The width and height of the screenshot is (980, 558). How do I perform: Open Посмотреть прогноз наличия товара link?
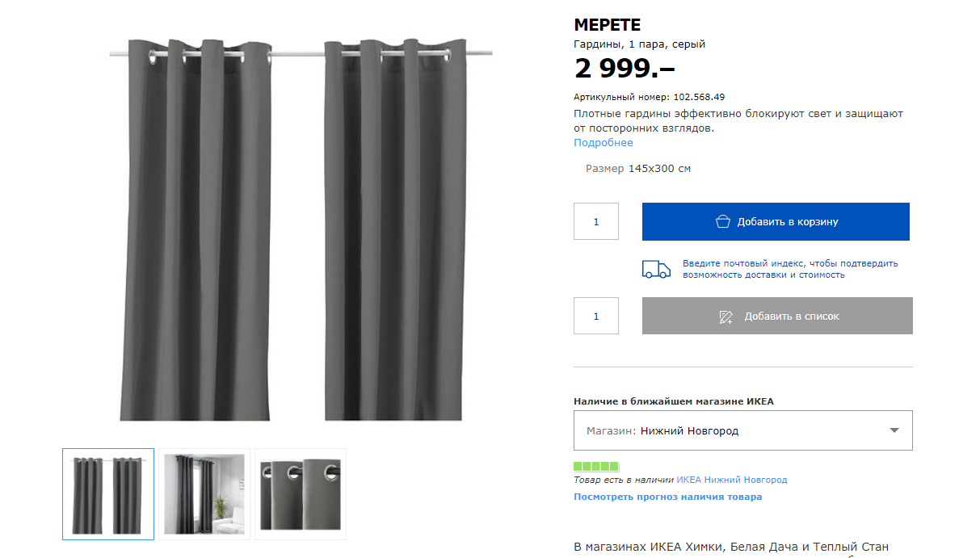coord(667,497)
